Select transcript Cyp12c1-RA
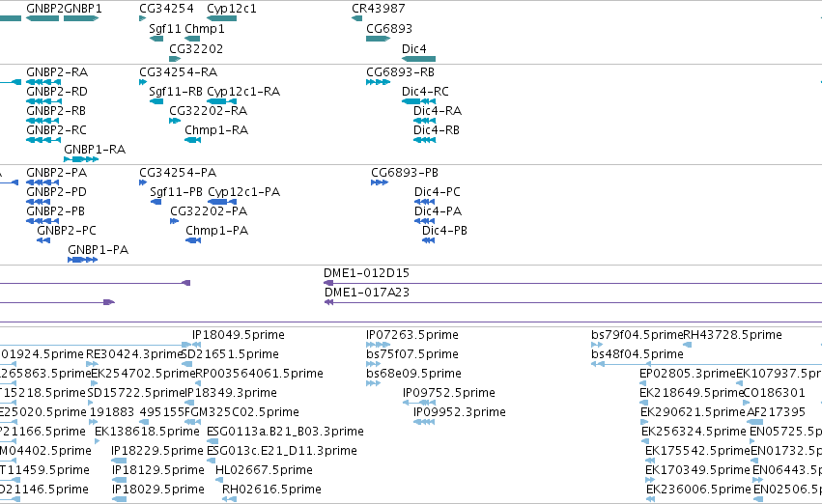The width and height of the screenshot is (822, 504). click(243, 91)
